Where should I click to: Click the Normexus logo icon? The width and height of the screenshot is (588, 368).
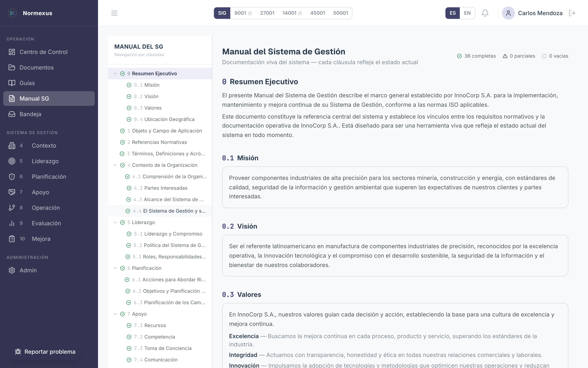click(x=12, y=13)
